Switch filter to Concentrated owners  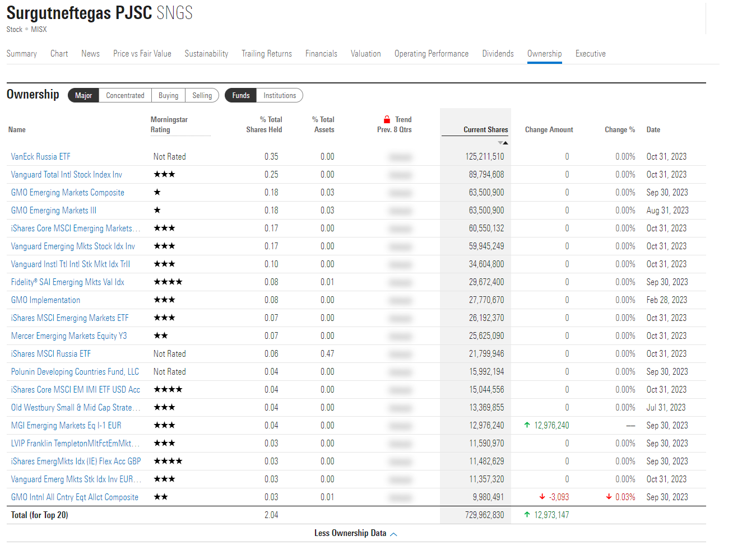click(125, 95)
